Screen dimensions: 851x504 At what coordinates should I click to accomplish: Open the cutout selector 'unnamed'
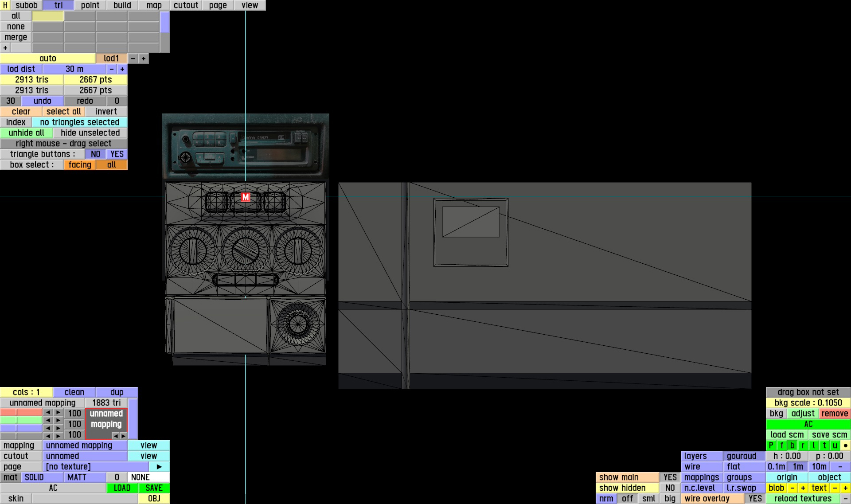pos(85,456)
